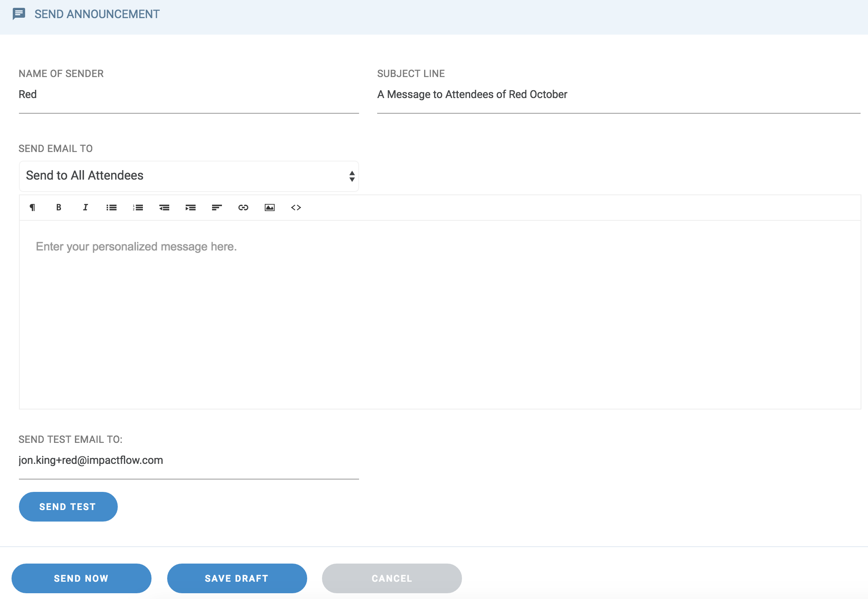Screen dimensions: 868x599
Task: Click the paragraph format icon
Action: [32, 207]
